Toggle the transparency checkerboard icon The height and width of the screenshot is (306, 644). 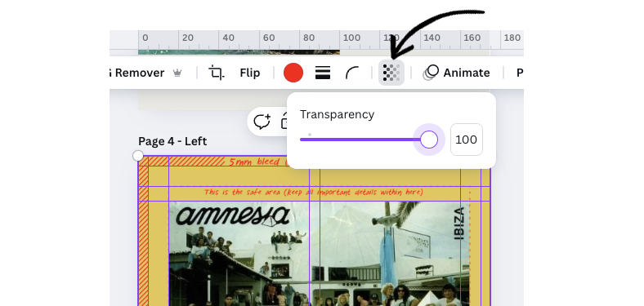click(391, 73)
